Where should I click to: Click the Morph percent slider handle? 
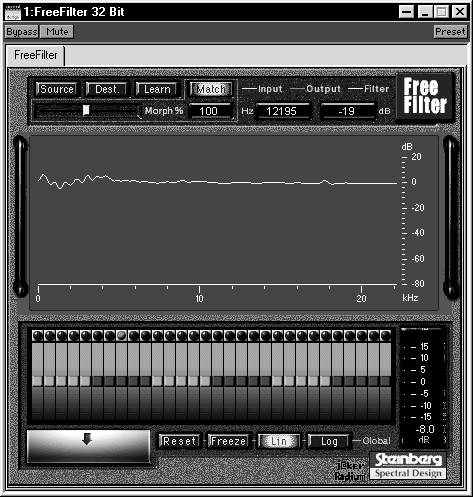click(86, 110)
